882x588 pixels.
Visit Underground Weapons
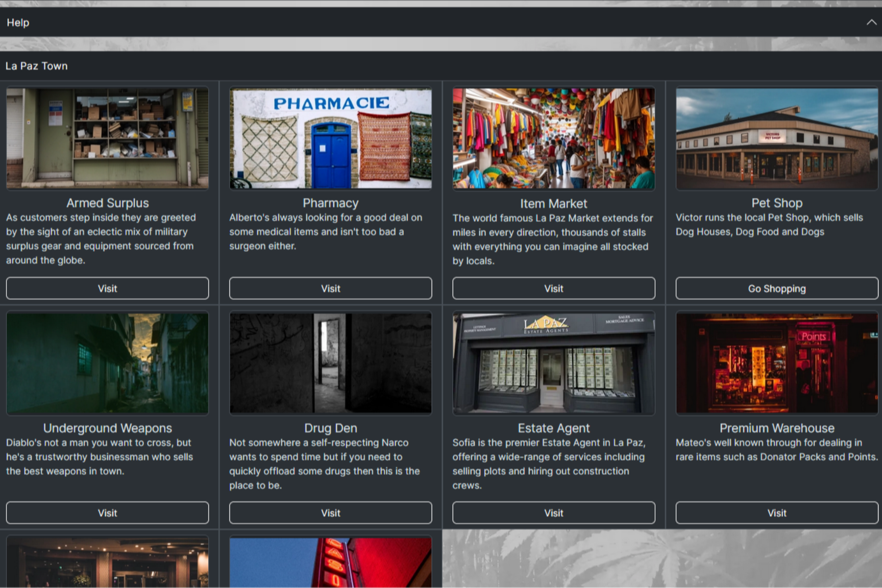tap(107, 513)
